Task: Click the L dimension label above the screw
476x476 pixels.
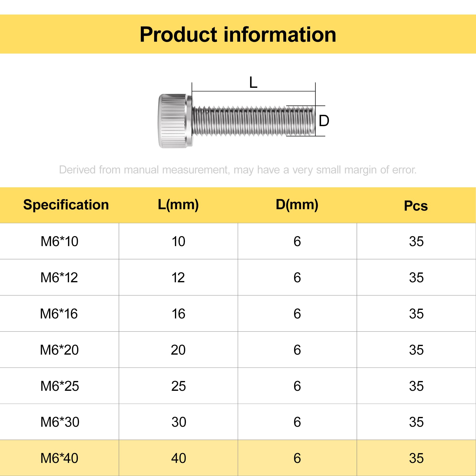Action: [253, 82]
